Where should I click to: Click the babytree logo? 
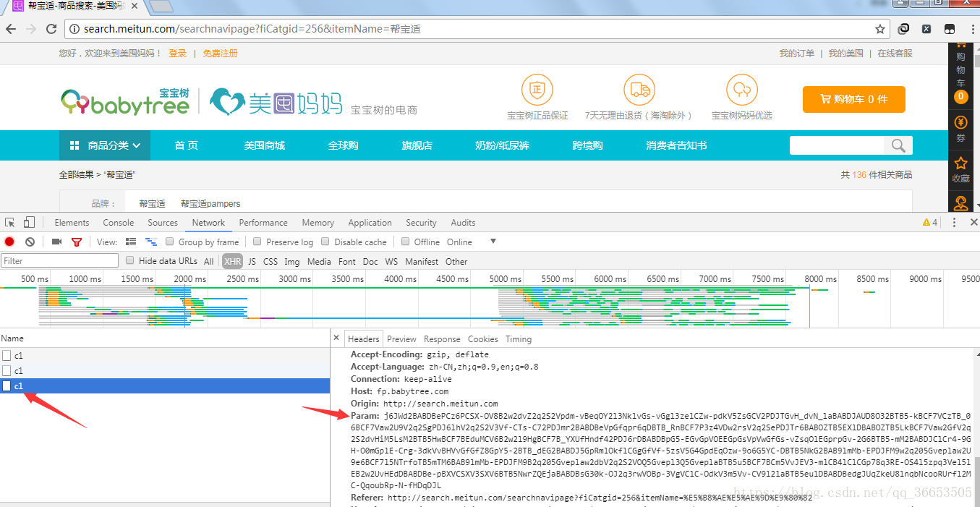pyautogui.click(x=125, y=102)
